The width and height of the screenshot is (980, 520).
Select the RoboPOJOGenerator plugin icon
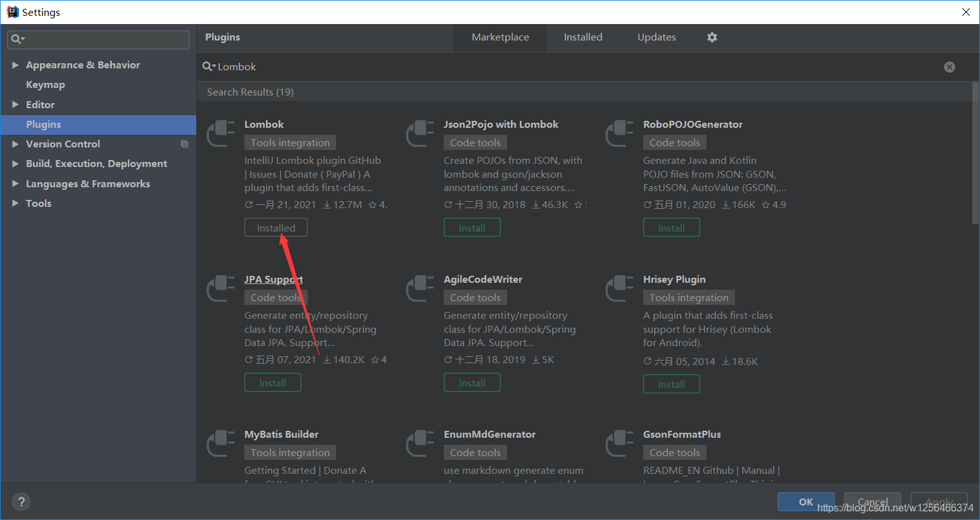pos(620,133)
